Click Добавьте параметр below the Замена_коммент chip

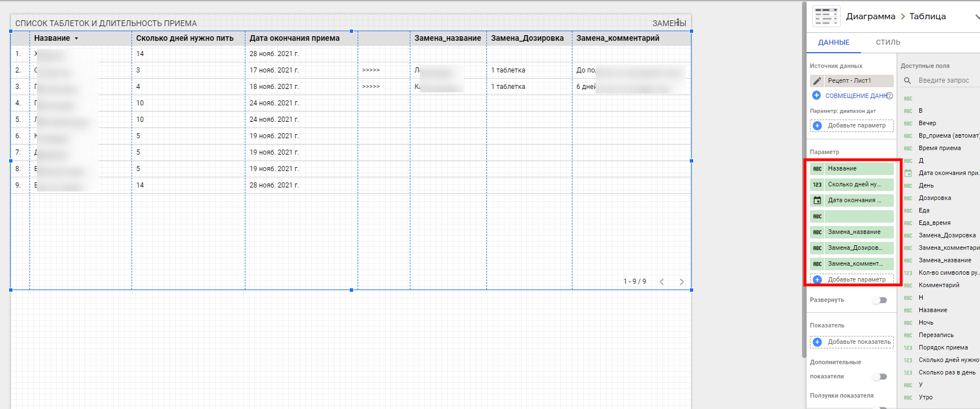[852, 279]
